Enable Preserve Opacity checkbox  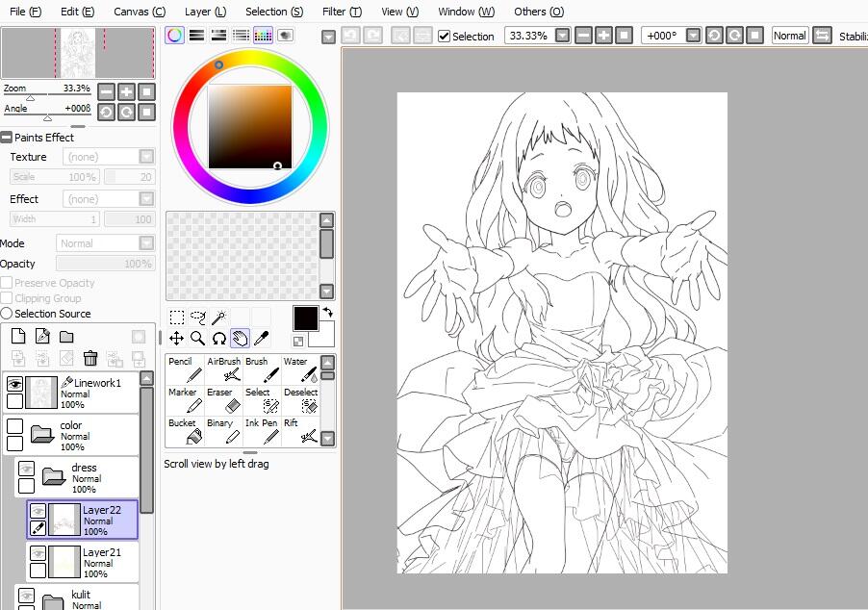[x=7, y=283]
